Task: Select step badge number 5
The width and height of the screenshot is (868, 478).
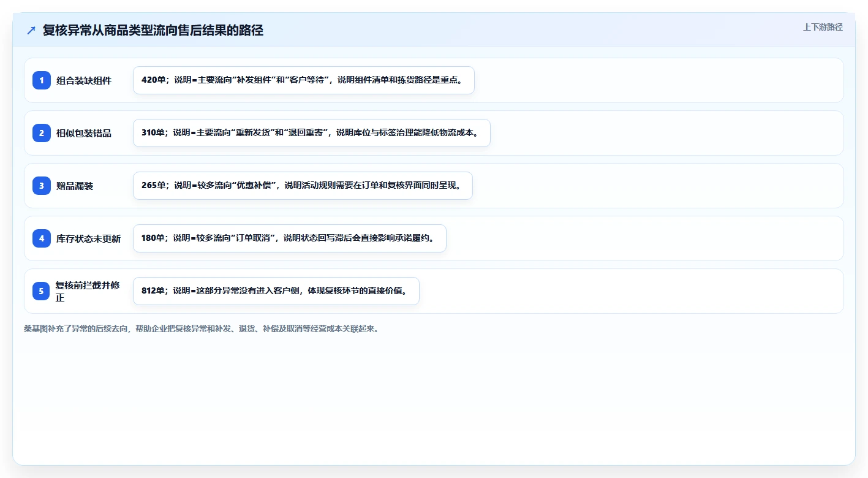Action: click(x=42, y=291)
